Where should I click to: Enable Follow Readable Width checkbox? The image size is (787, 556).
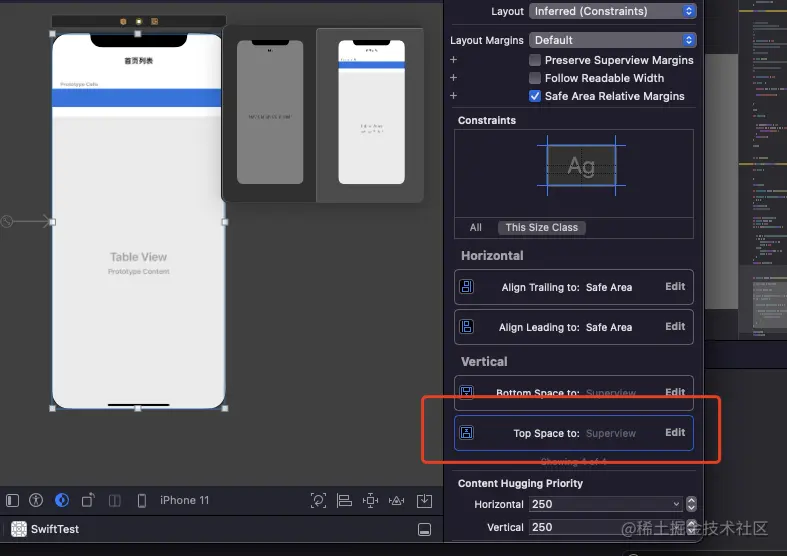[x=535, y=78]
